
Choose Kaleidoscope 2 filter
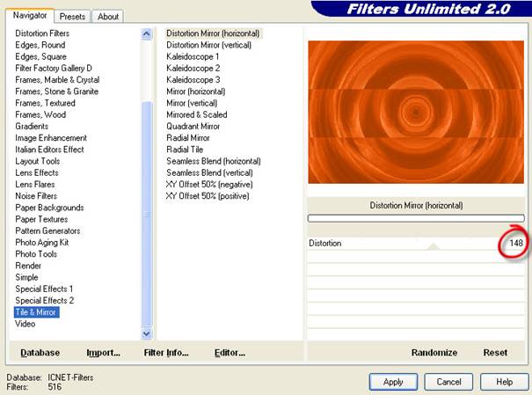(193, 68)
